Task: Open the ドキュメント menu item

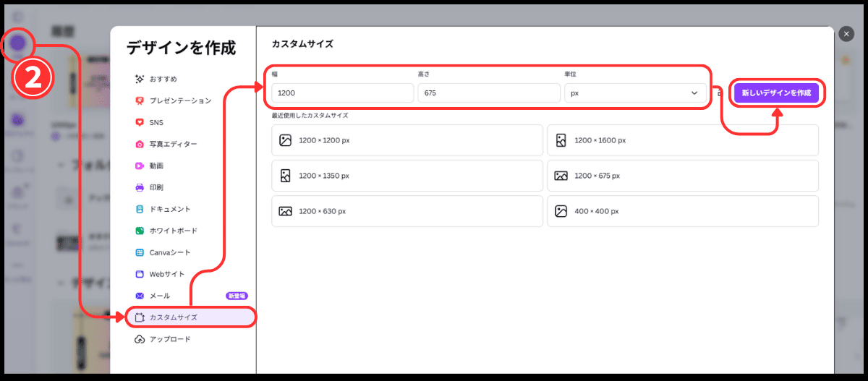Action: (170, 209)
